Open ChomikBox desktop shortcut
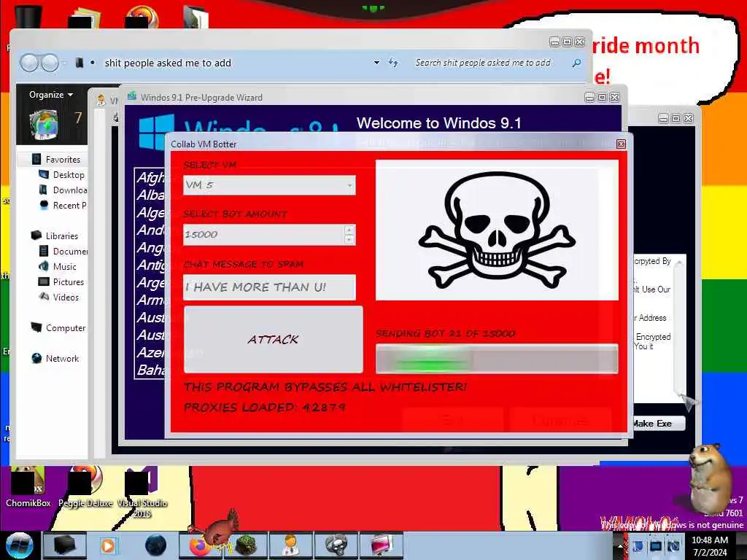The width and height of the screenshot is (747, 560). [28, 486]
